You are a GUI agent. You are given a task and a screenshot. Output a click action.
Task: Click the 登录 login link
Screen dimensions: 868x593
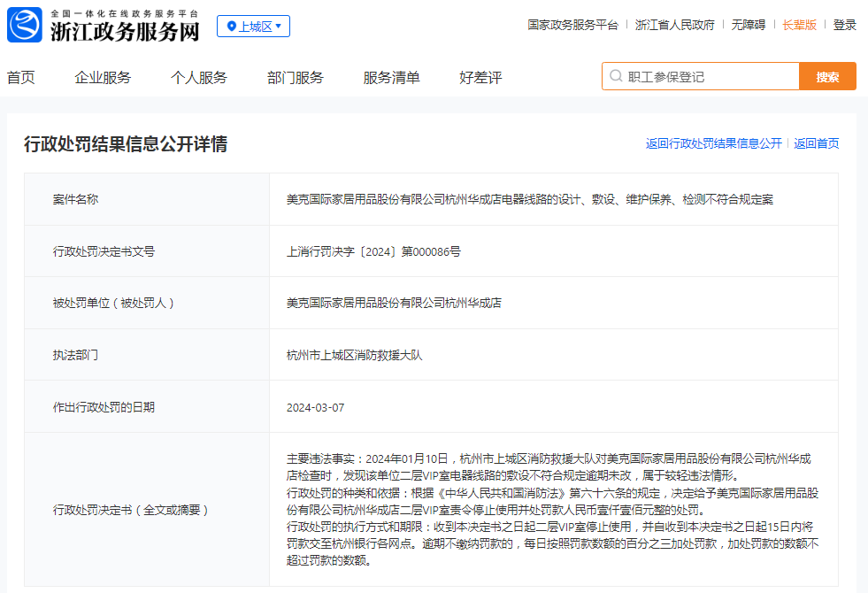pyautogui.click(x=845, y=25)
